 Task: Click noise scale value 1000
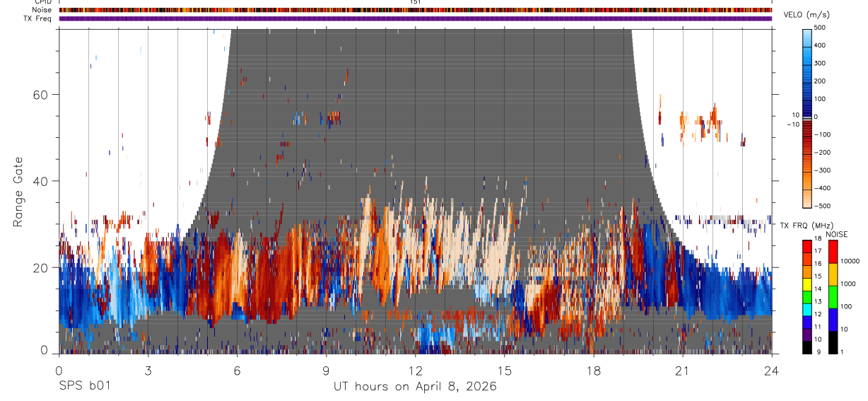coord(848,284)
